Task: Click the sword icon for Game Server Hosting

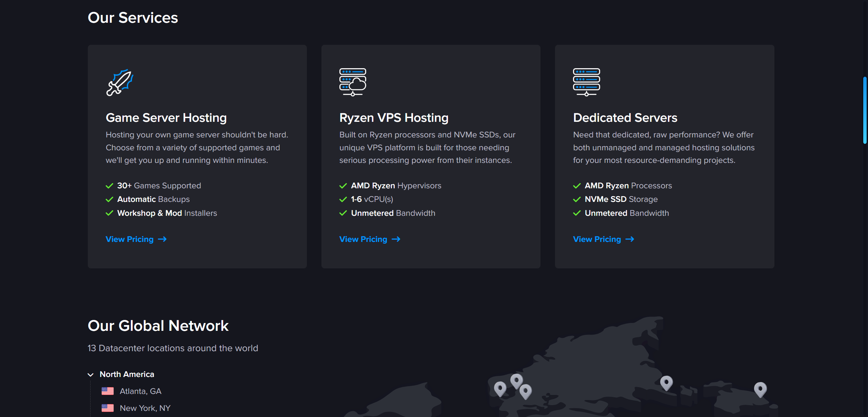Action: [x=120, y=82]
